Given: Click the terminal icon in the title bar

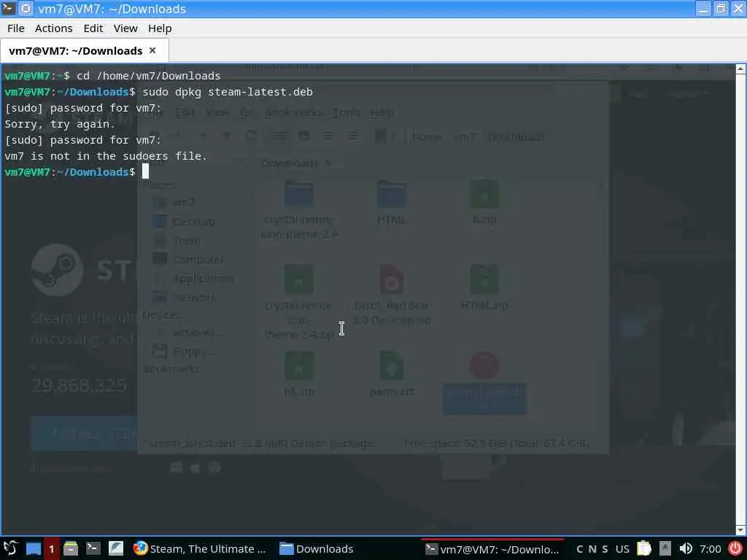Looking at the screenshot, I should point(8,8).
